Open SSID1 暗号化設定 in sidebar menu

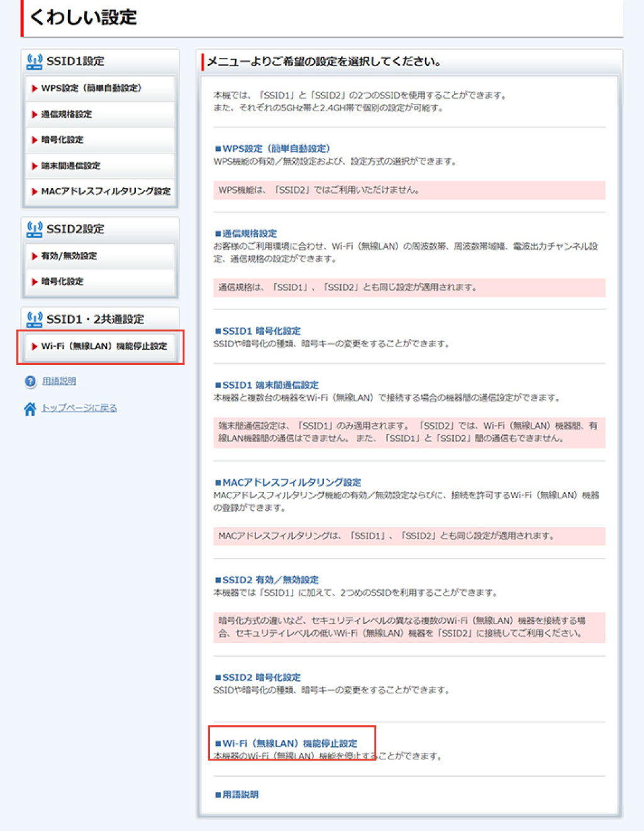[99, 140]
